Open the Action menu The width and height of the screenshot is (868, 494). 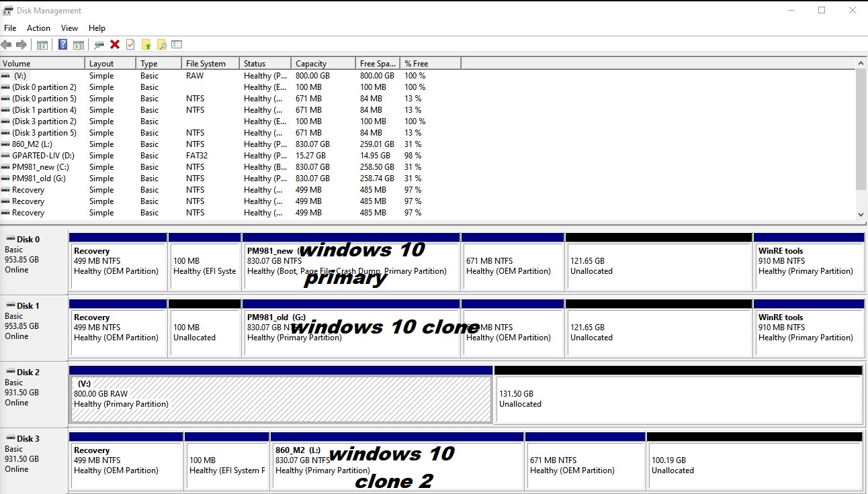pyautogui.click(x=38, y=28)
